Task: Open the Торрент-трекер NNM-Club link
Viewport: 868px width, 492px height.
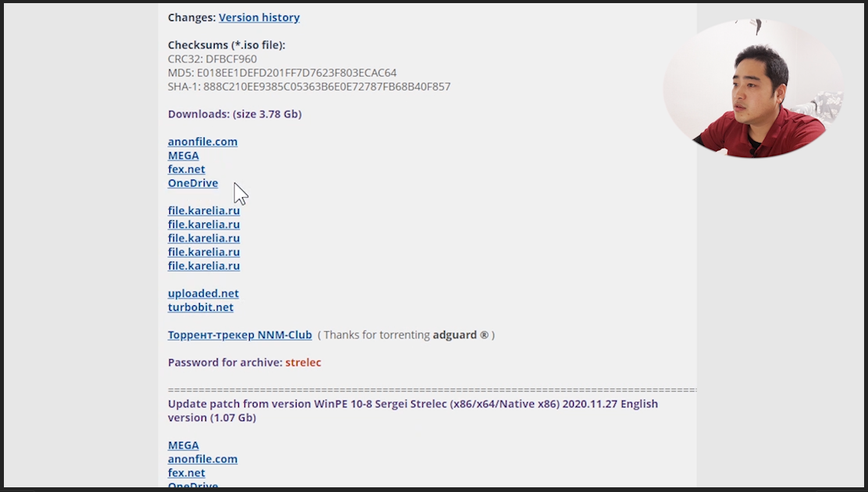Action: [240, 335]
